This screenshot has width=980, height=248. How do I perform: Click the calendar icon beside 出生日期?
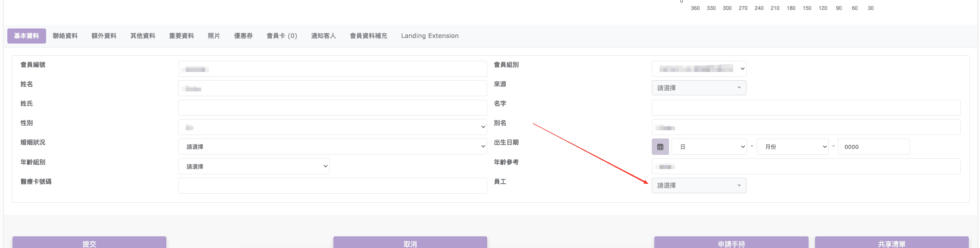(660, 147)
